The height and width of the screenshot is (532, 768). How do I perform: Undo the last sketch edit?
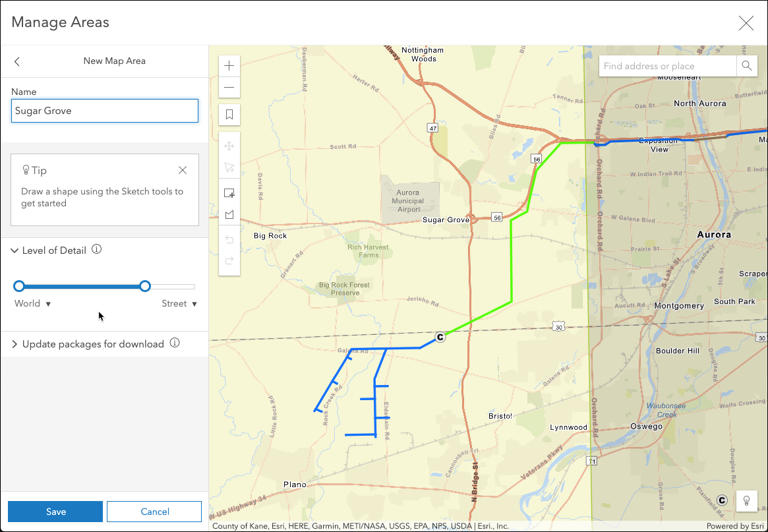[229, 239]
